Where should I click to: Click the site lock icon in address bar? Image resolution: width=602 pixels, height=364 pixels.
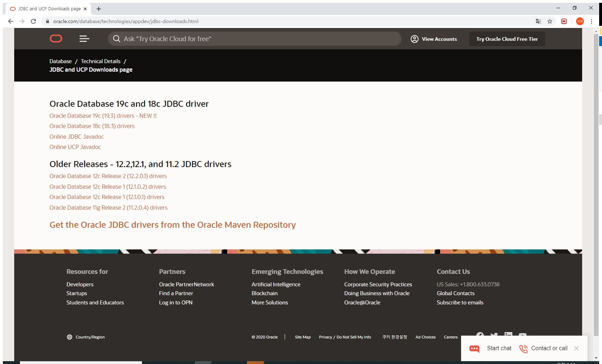[x=47, y=21]
